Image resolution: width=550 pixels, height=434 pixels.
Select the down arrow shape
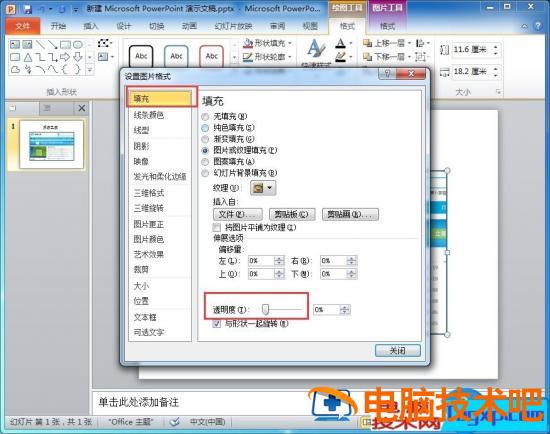pyautogui.click(x=78, y=57)
